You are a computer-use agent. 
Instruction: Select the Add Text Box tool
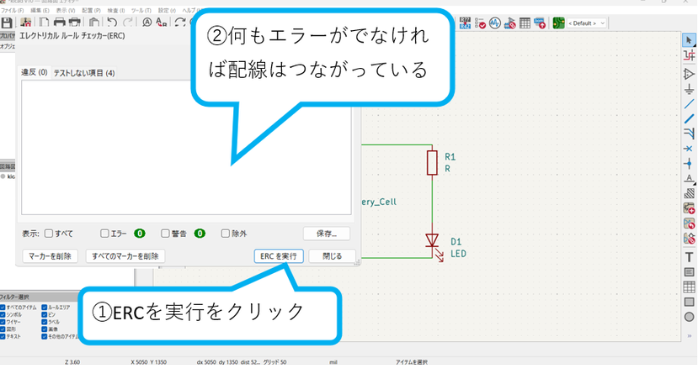click(689, 272)
